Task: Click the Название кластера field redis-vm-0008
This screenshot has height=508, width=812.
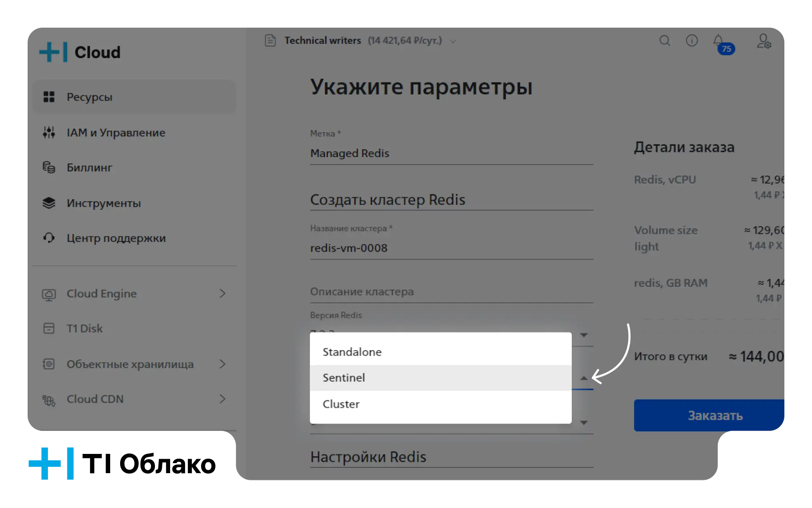Action: (x=452, y=248)
